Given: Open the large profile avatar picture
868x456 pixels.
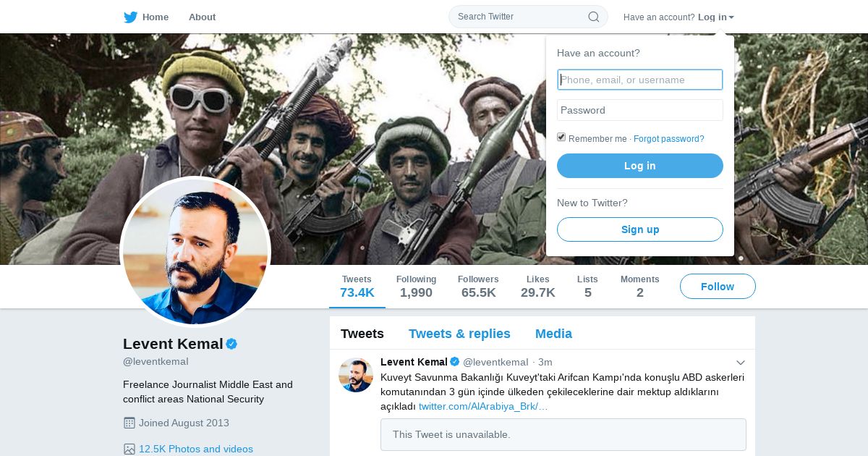Looking at the screenshot, I should coord(195,252).
